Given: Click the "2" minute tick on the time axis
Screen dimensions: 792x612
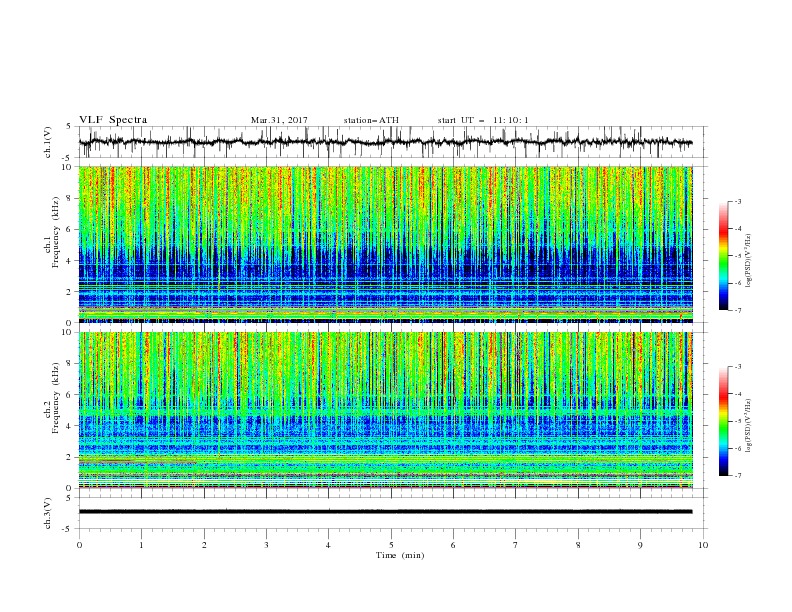Looking at the screenshot, I should (x=204, y=545).
